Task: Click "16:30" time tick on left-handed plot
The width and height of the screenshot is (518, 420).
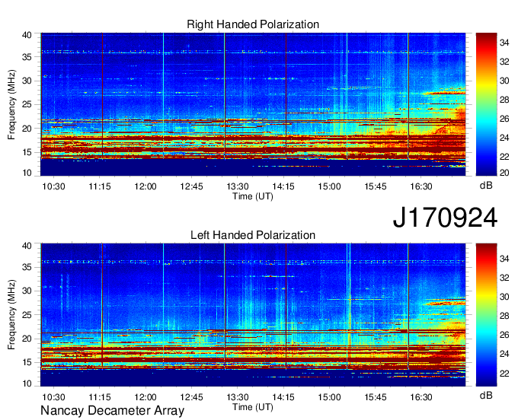Action: 421,397
